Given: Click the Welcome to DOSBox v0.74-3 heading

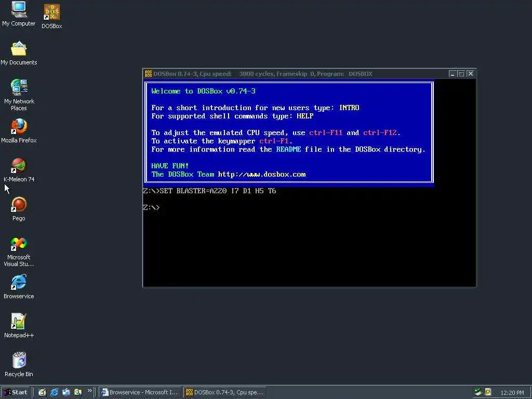Looking at the screenshot, I should [x=203, y=91].
